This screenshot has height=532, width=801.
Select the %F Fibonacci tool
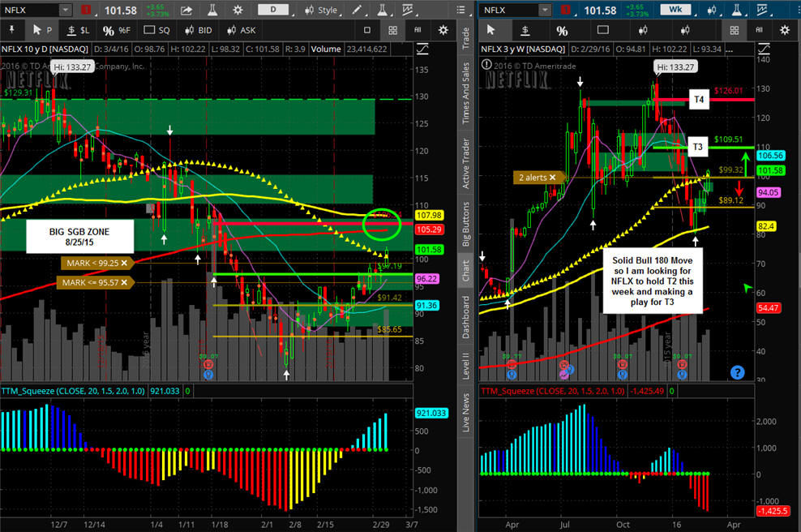(117, 30)
